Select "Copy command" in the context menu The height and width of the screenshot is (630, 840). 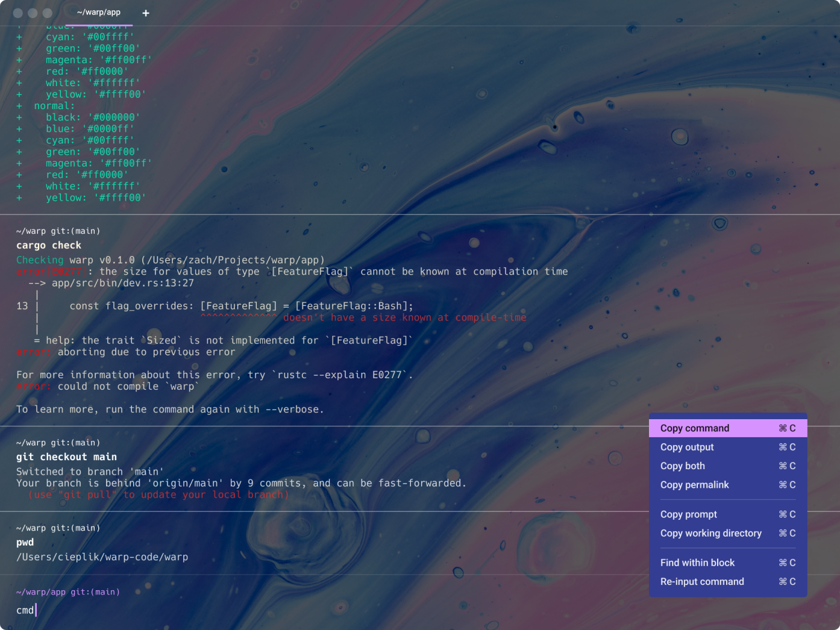(x=694, y=428)
